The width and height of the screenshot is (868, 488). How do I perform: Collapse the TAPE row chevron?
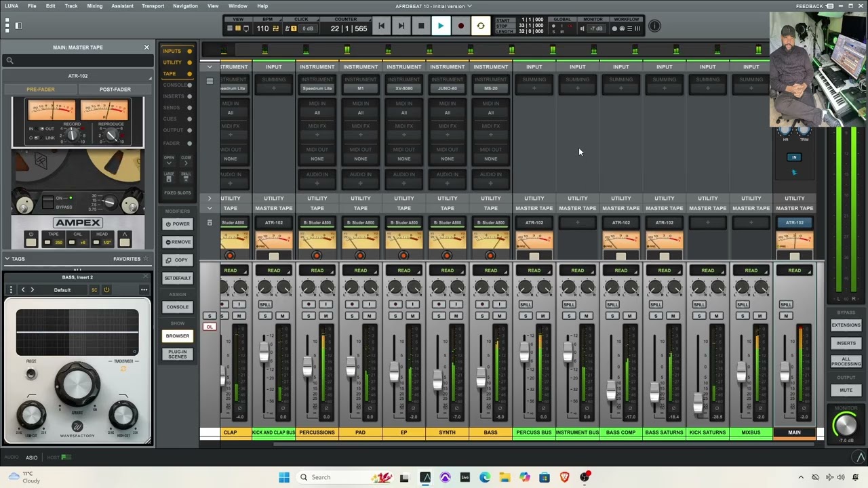210,208
